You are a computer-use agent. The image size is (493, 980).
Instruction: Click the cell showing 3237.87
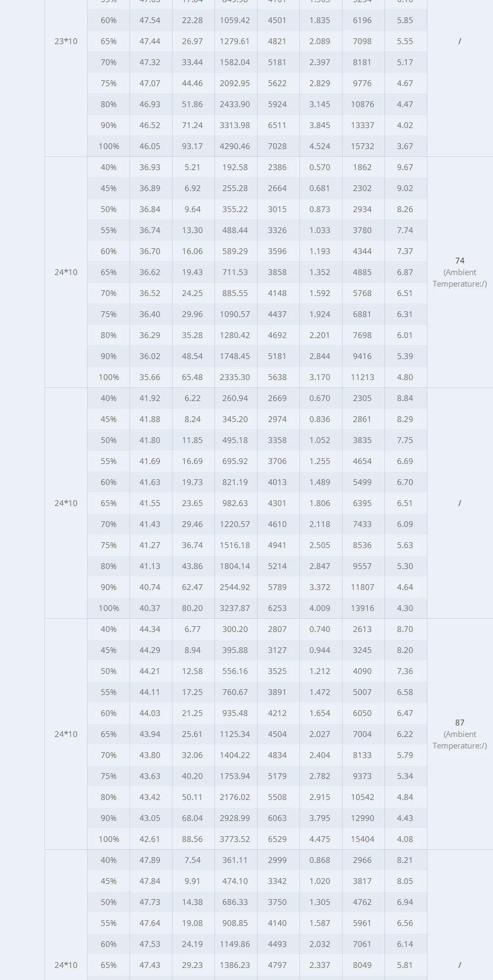(x=235, y=608)
